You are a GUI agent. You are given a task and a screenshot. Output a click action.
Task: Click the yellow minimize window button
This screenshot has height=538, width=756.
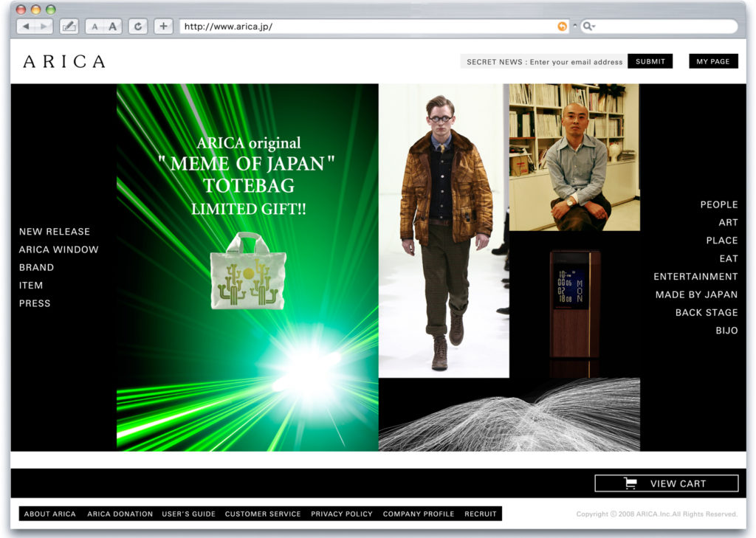tap(35, 9)
